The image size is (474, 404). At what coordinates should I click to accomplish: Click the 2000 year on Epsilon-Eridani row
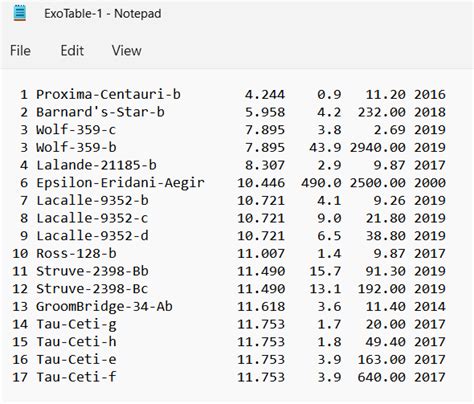pyautogui.click(x=430, y=183)
